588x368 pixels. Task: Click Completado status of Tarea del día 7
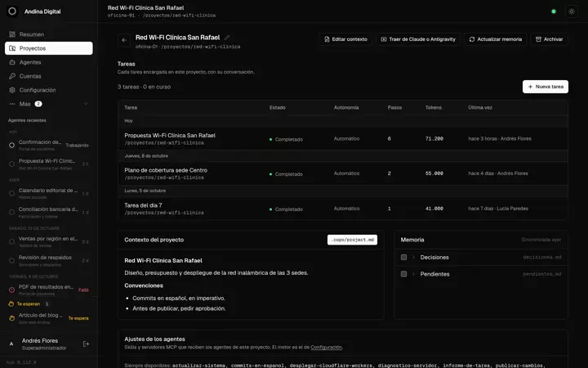tap(286, 209)
